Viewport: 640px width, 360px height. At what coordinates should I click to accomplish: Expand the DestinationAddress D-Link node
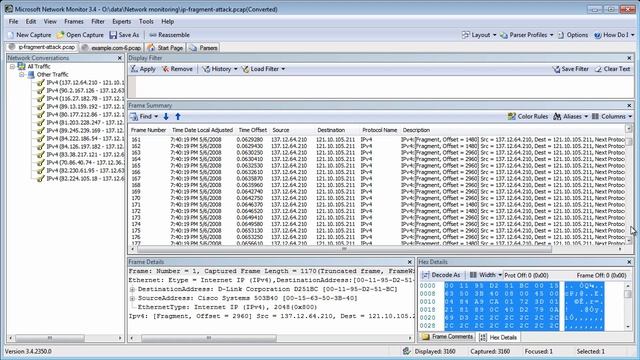132,289
